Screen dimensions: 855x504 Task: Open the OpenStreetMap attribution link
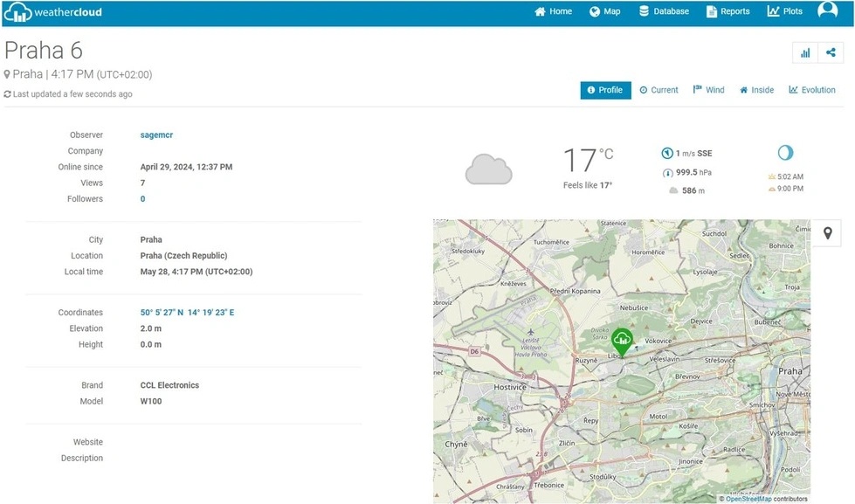pos(748,499)
